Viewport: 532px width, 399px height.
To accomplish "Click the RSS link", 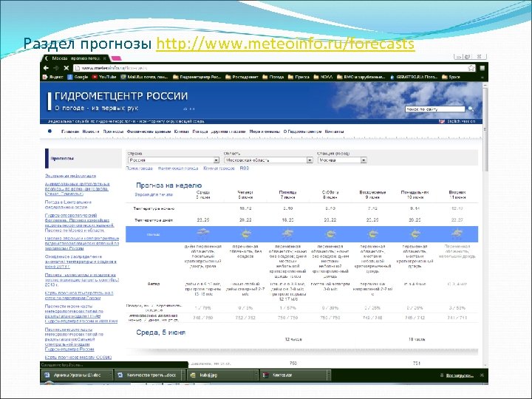I will tap(245, 168).
